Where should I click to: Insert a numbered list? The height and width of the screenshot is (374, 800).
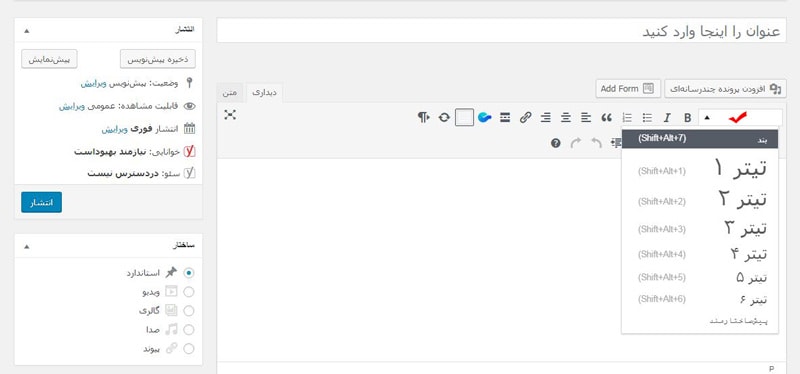[627, 118]
